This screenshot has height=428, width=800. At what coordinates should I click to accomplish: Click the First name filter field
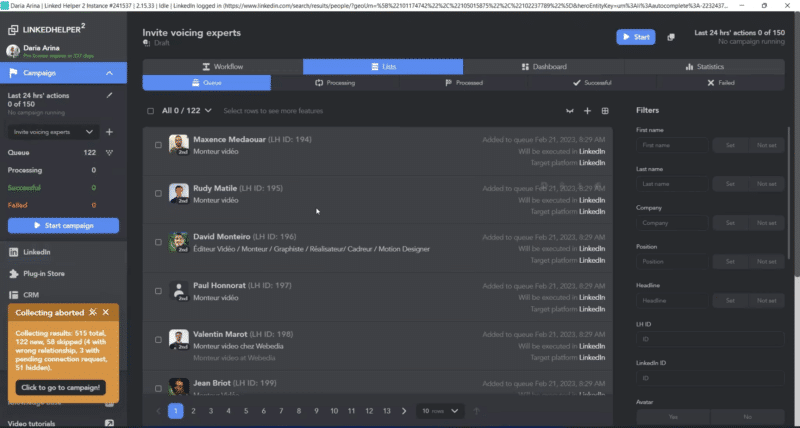pyautogui.click(x=672, y=145)
